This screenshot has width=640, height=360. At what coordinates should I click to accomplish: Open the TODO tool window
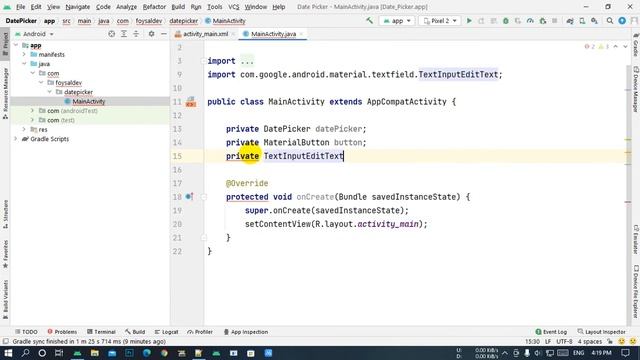(x=26, y=332)
